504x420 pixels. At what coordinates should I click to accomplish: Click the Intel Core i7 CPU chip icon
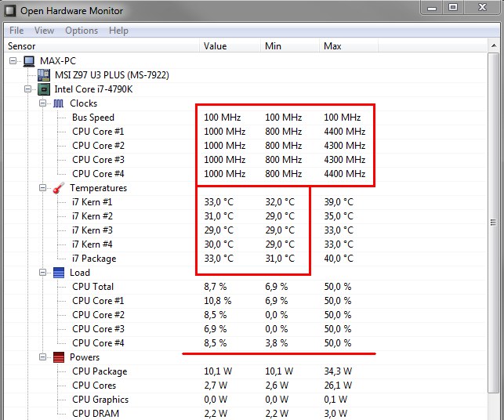click(x=44, y=89)
